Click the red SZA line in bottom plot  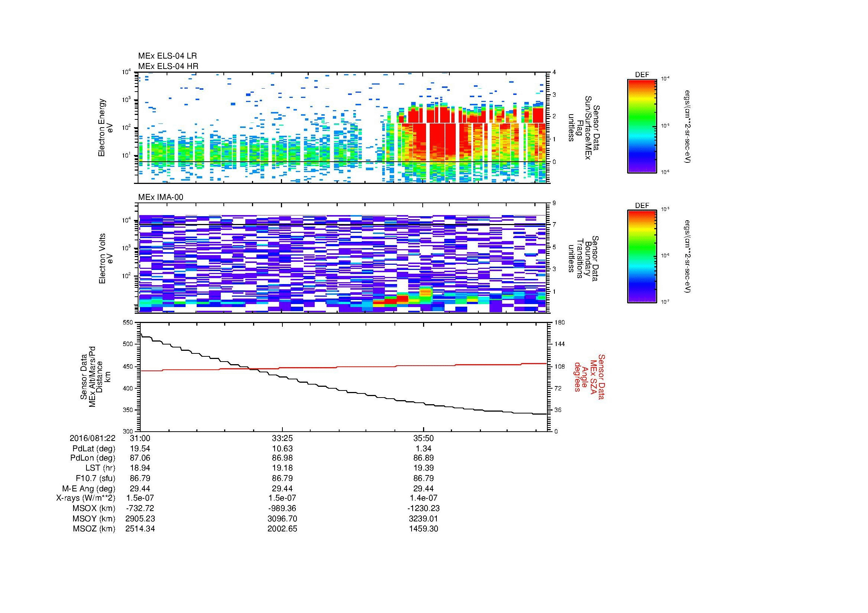click(343, 367)
